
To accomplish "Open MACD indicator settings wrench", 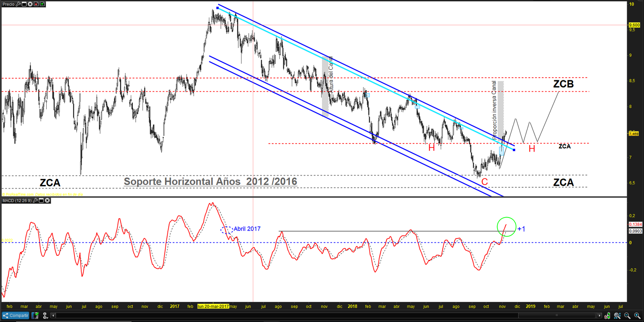I will pos(35,200).
